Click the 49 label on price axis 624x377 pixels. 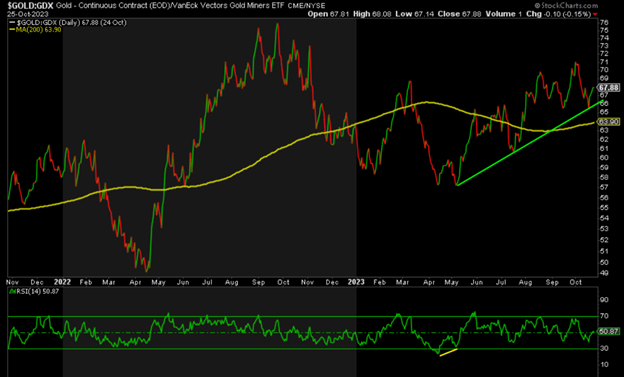point(604,273)
